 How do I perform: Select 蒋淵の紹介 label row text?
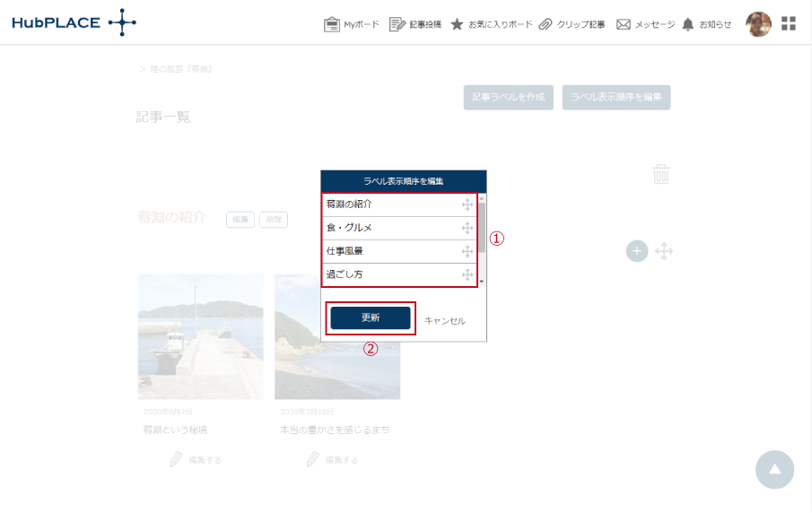[x=349, y=204]
